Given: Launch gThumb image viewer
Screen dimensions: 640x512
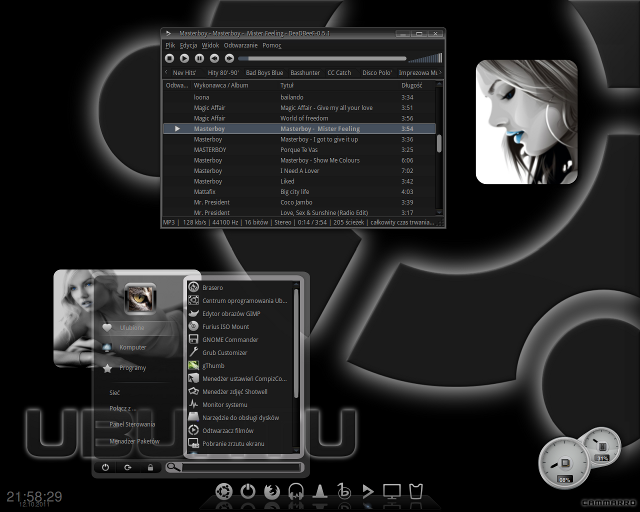Looking at the screenshot, I should coord(241,366).
